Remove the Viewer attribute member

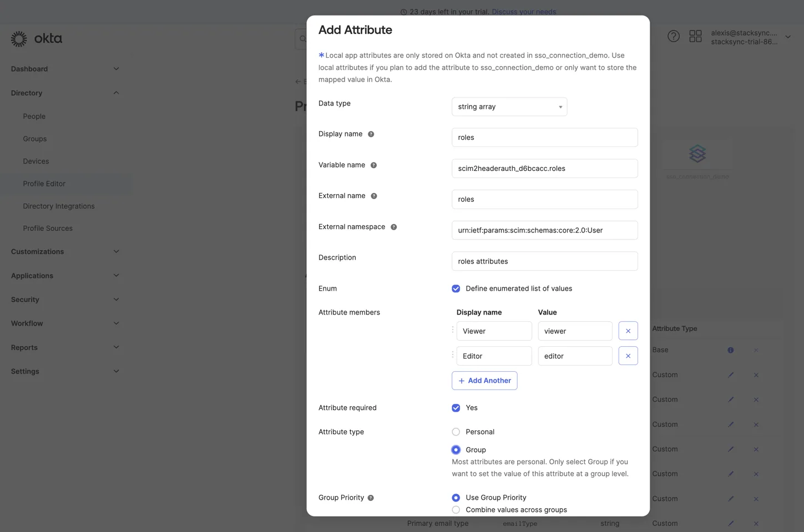pyautogui.click(x=628, y=331)
